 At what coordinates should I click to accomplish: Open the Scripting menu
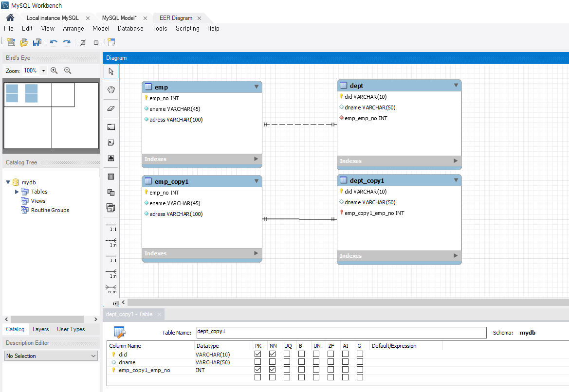point(187,28)
